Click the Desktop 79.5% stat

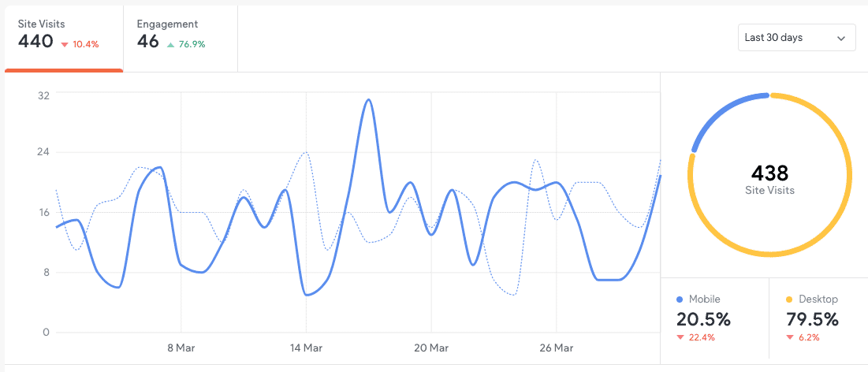tap(812, 320)
